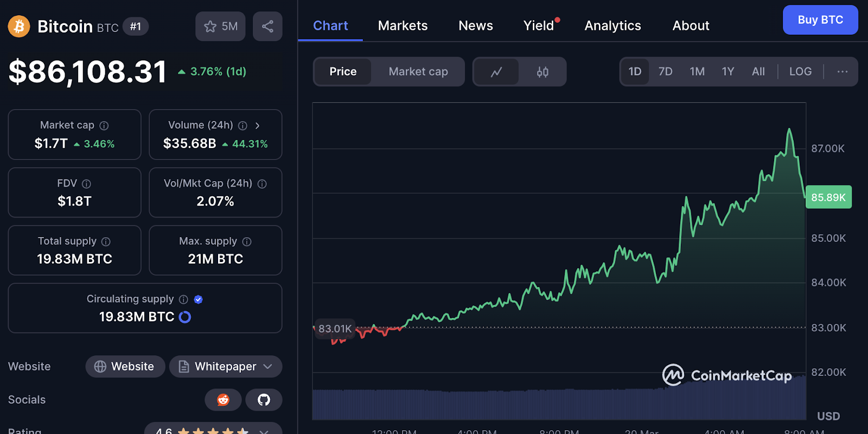The image size is (868, 434).
Task: Click the Buy BTC button
Action: [x=820, y=20]
